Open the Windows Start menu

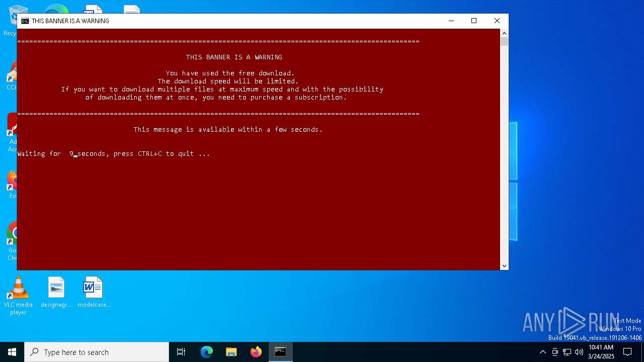(12, 352)
